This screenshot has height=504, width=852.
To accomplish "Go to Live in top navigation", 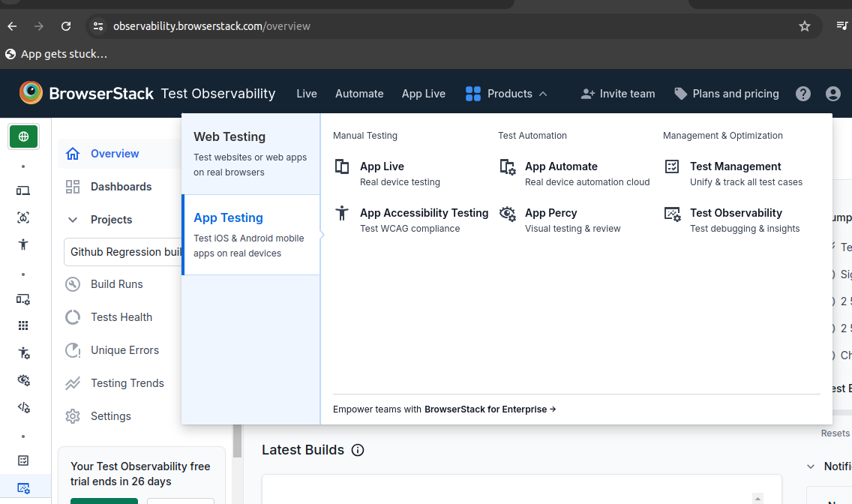I will [307, 94].
